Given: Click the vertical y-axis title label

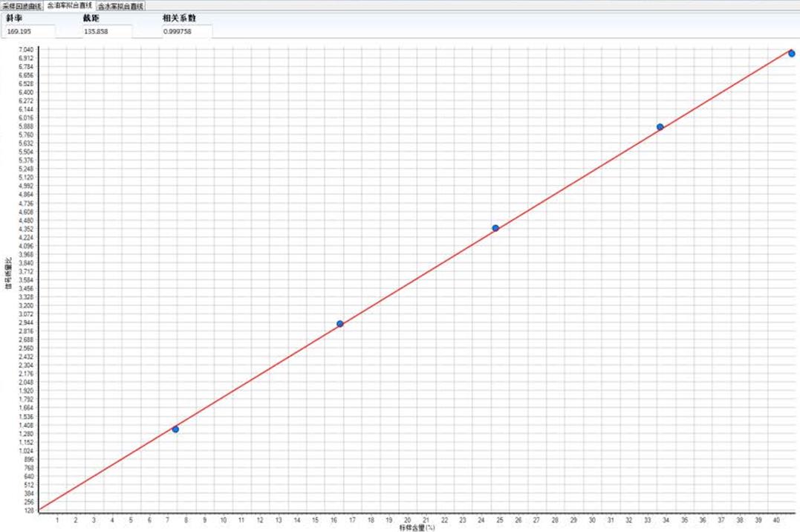Looking at the screenshot, I should 9,273.
